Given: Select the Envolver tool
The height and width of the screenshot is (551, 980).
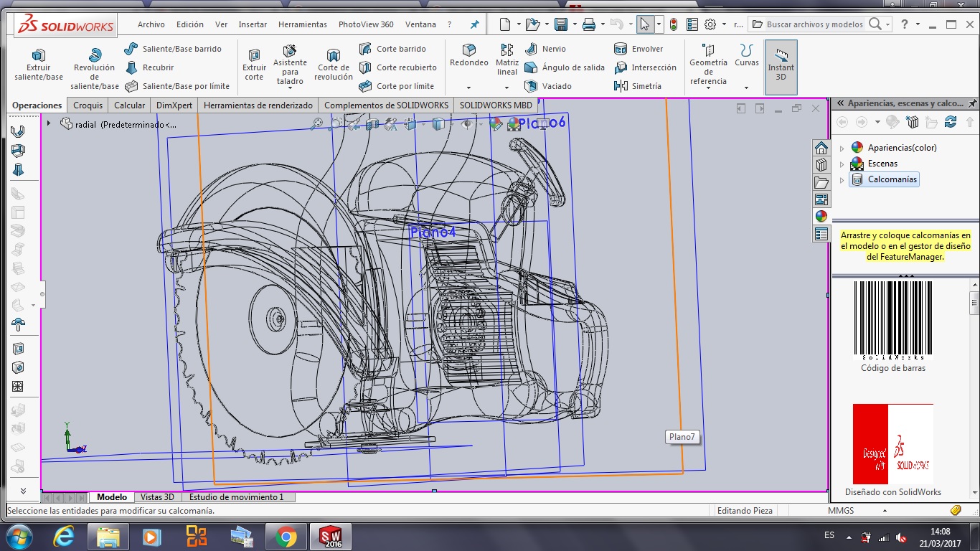Looking at the screenshot, I should (639, 49).
